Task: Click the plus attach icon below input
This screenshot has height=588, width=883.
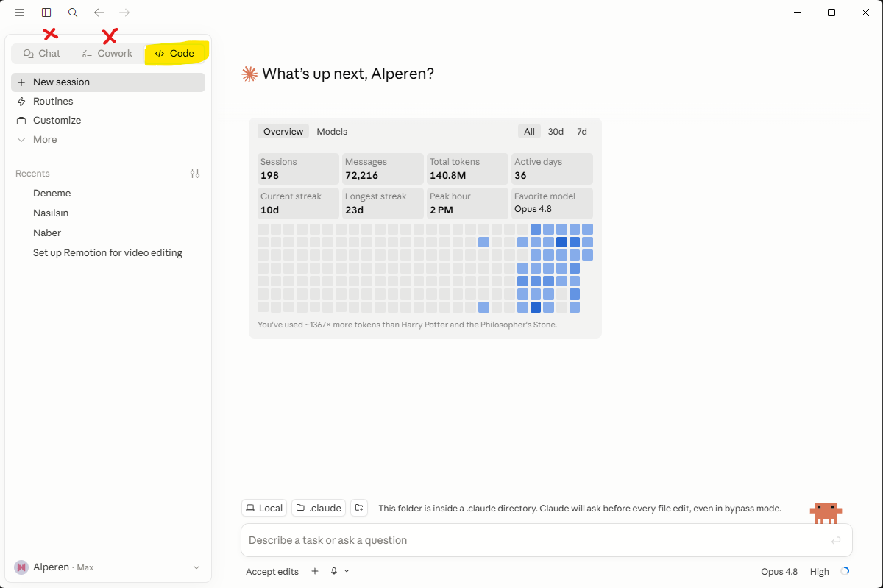Action: click(315, 571)
